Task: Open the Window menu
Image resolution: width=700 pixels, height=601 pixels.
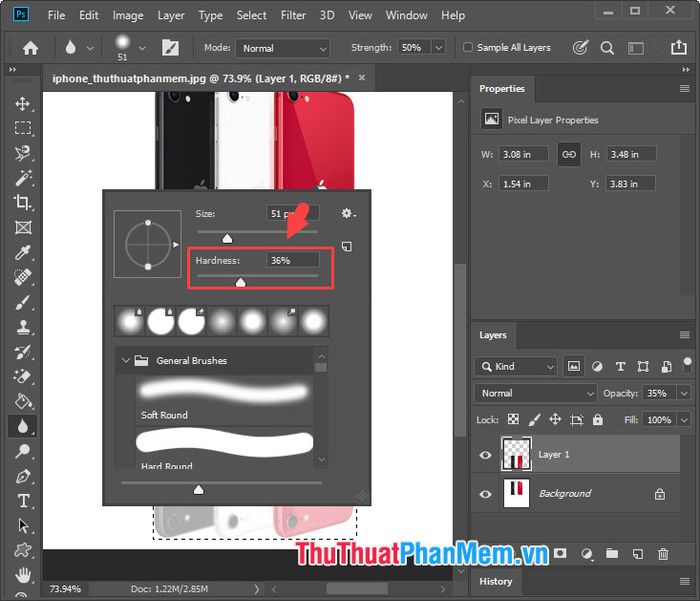Action: click(406, 15)
